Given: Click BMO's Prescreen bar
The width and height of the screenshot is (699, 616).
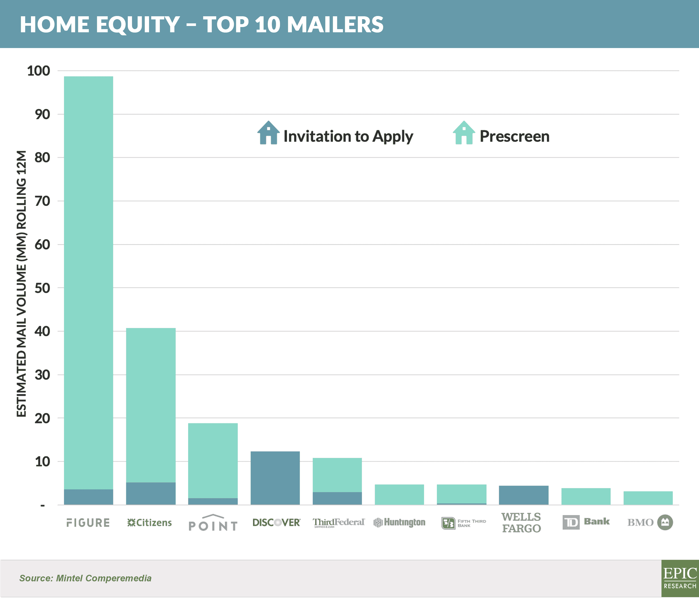Looking at the screenshot, I should pyautogui.click(x=648, y=498).
